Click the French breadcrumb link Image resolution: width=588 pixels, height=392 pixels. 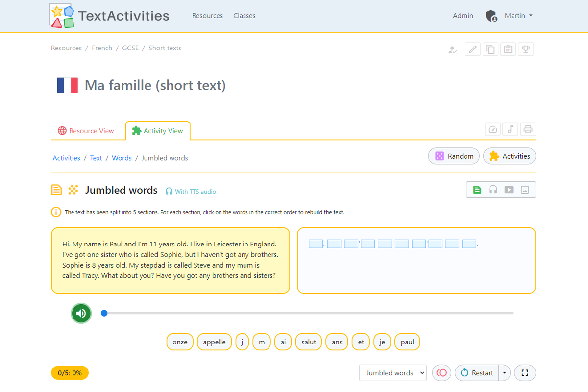[x=102, y=48]
